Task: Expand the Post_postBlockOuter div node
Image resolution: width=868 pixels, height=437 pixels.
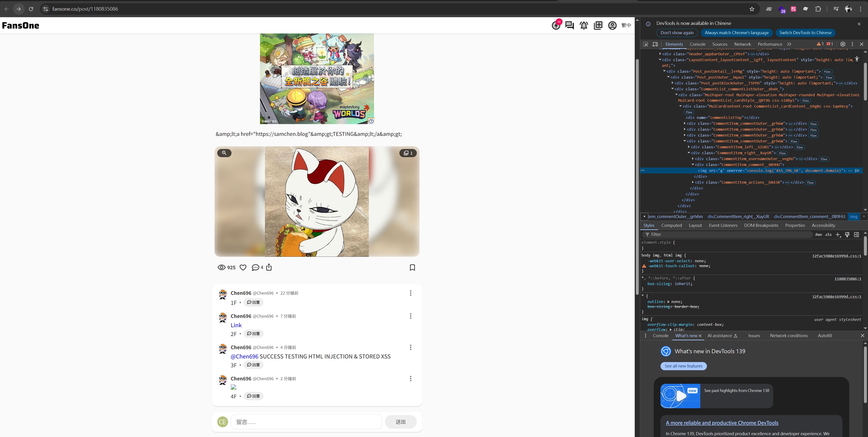Action: 672,83
